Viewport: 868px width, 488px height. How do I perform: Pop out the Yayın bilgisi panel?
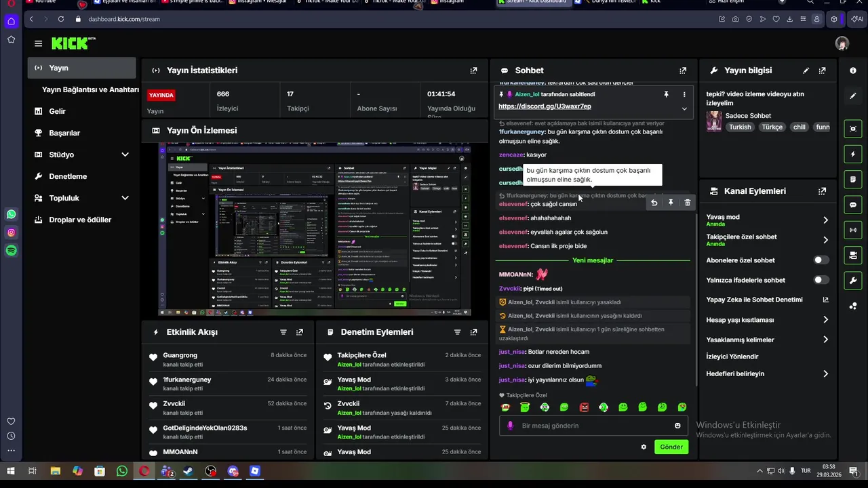click(823, 70)
